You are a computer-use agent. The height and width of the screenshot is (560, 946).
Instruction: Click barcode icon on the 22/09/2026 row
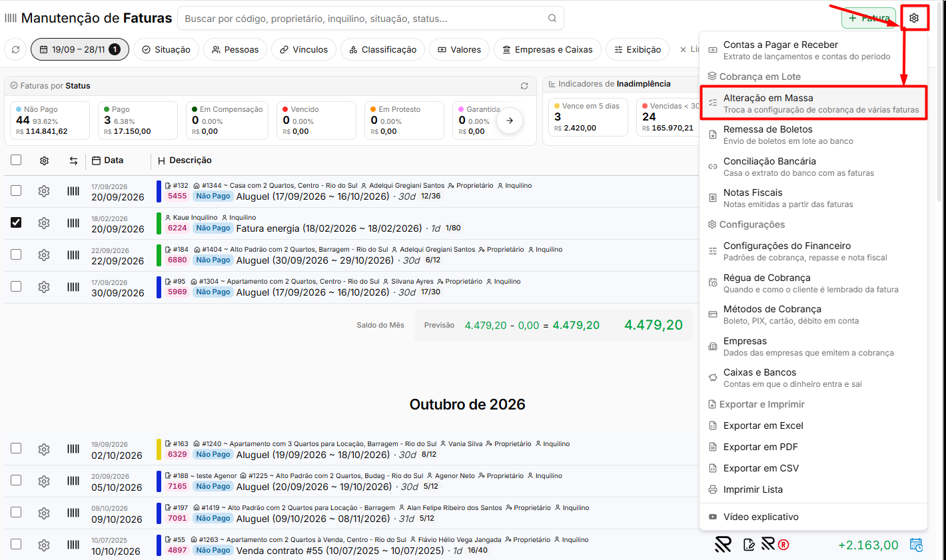click(x=73, y=255)
